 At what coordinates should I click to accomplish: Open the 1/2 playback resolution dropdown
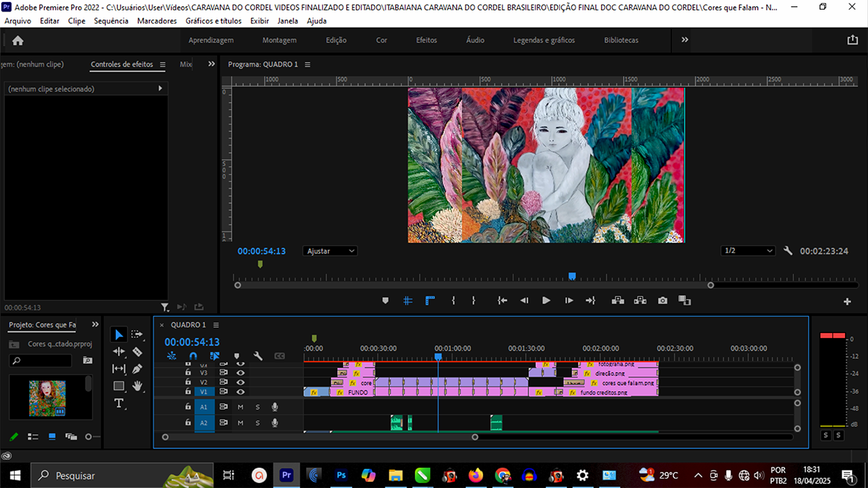tap(748, 251)
